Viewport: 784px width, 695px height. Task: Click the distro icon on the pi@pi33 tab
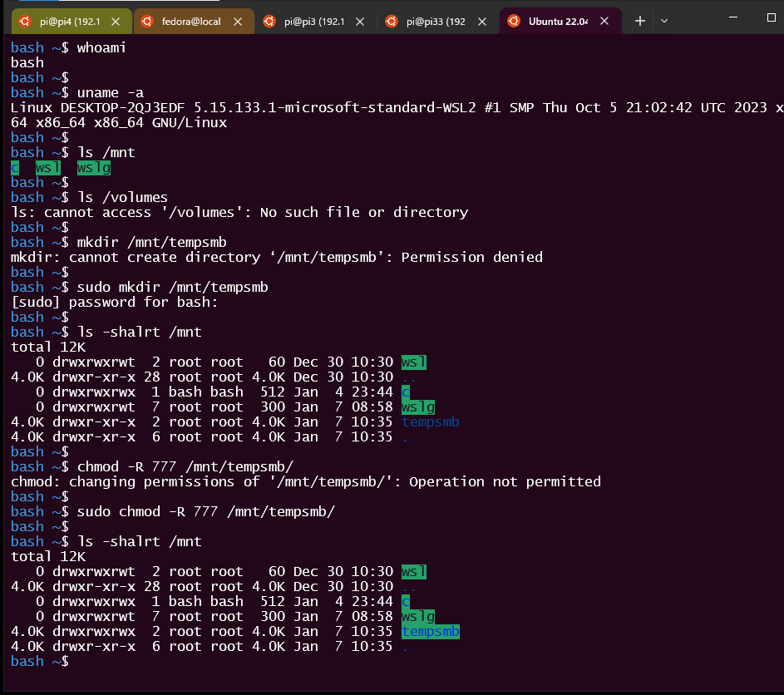[392, 22]
